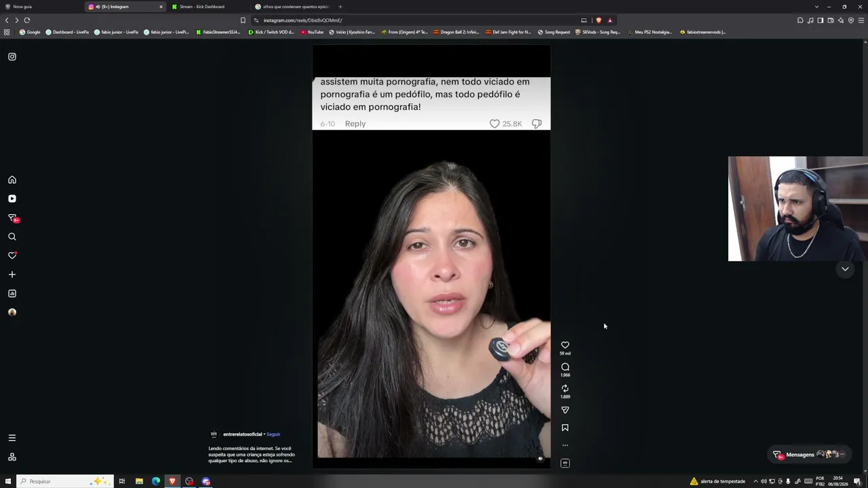Open entrerelatosoficial profile picture
The height and width of the screenshot is (488, 868).
click(x=214, y=434)
